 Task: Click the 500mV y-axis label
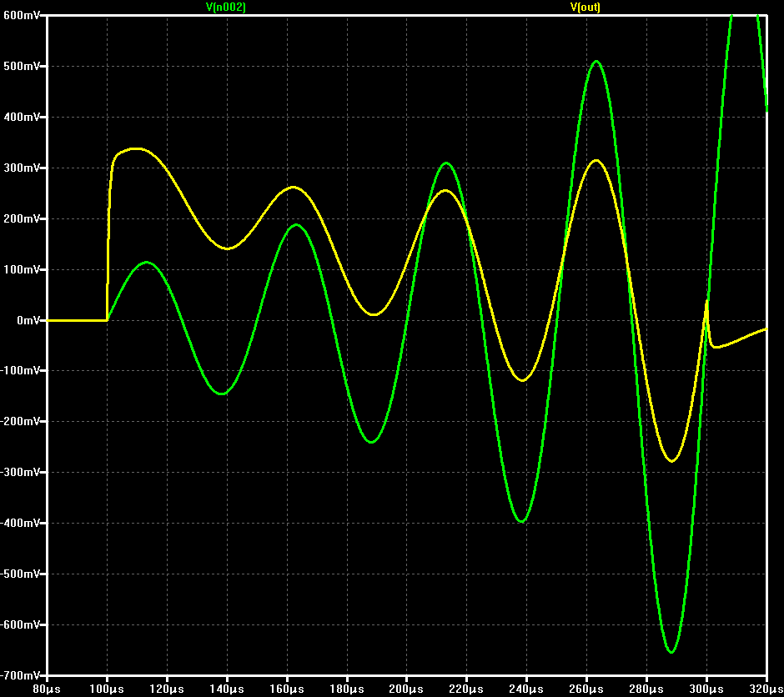pos(22,66)
